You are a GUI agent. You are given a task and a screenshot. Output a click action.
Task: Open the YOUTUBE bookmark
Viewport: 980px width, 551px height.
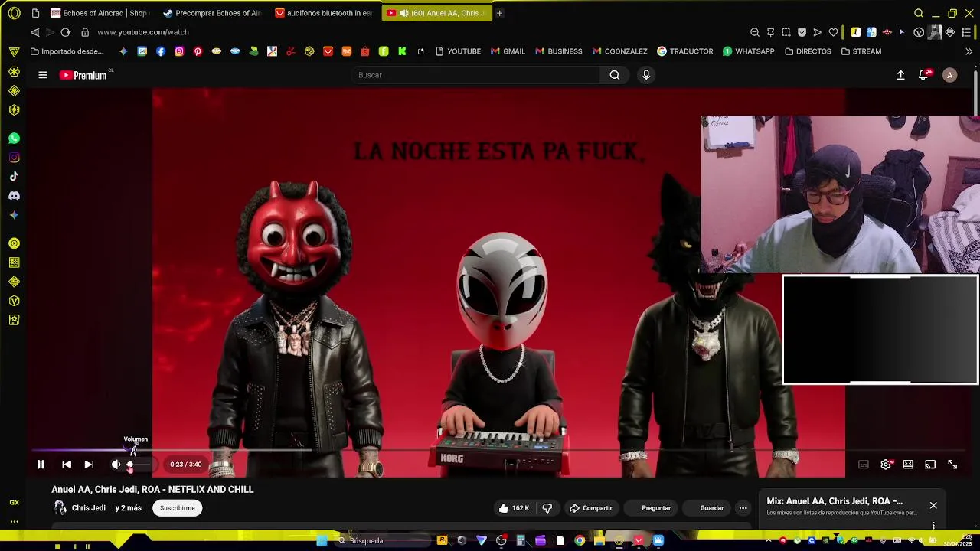[458, 51]
